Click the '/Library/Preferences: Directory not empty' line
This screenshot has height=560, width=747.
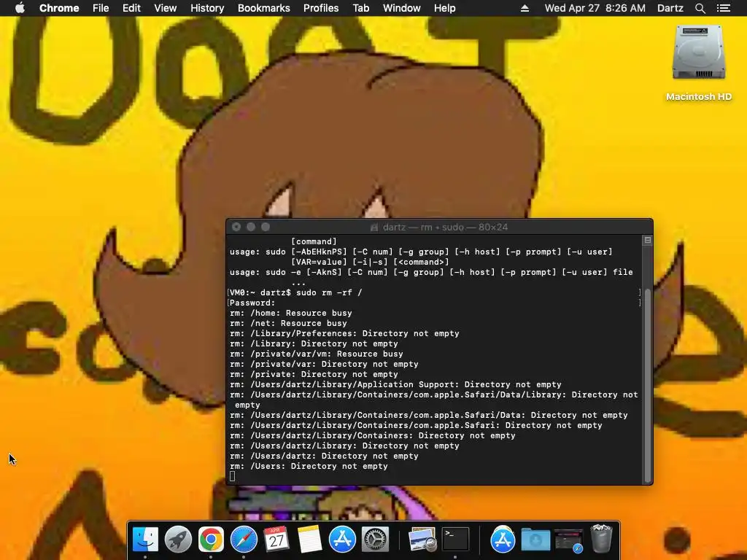pos(344,333)
